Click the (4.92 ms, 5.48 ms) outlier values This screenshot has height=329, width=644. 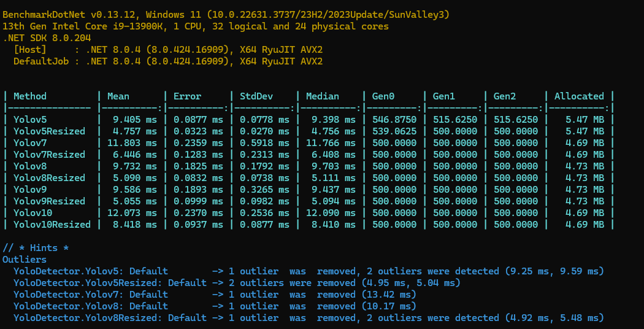tap(554, 318)
